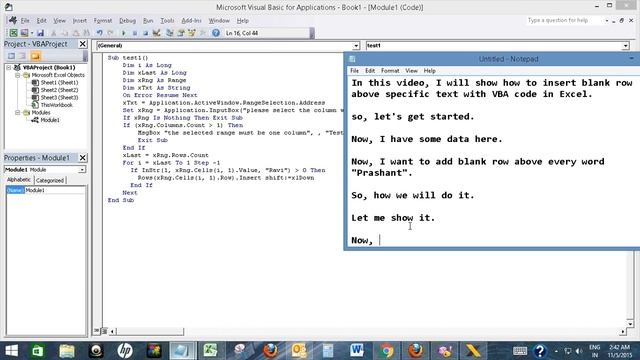
Task: Switch to the Categorized properties tab
Action: click(x=50, y=180)
